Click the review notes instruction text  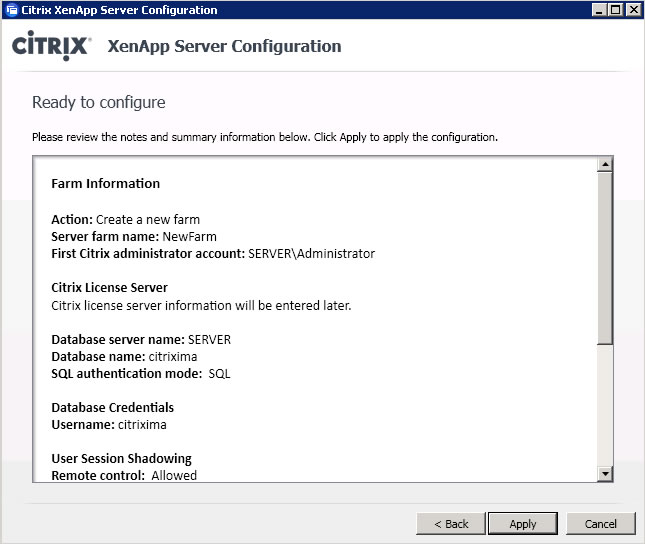pos(265,137)
